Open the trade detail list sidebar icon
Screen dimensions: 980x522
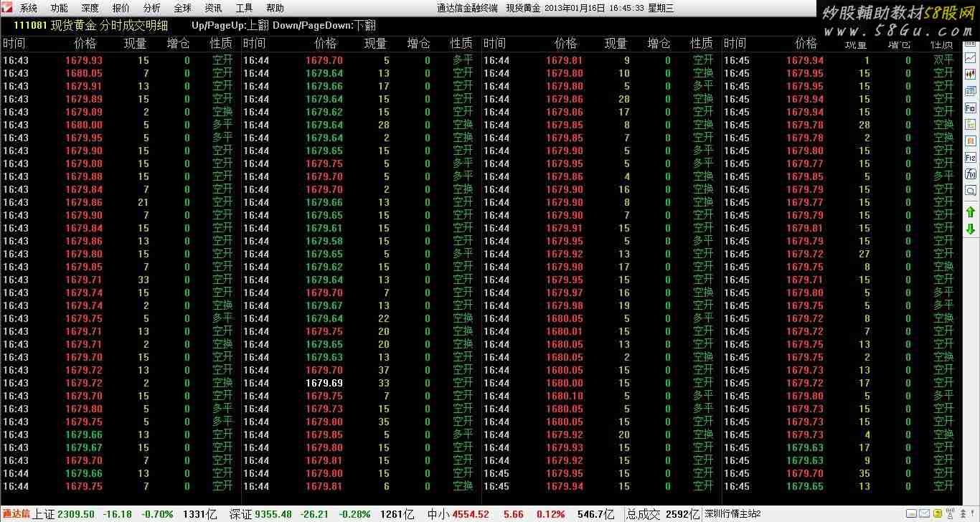coord(971,91)
